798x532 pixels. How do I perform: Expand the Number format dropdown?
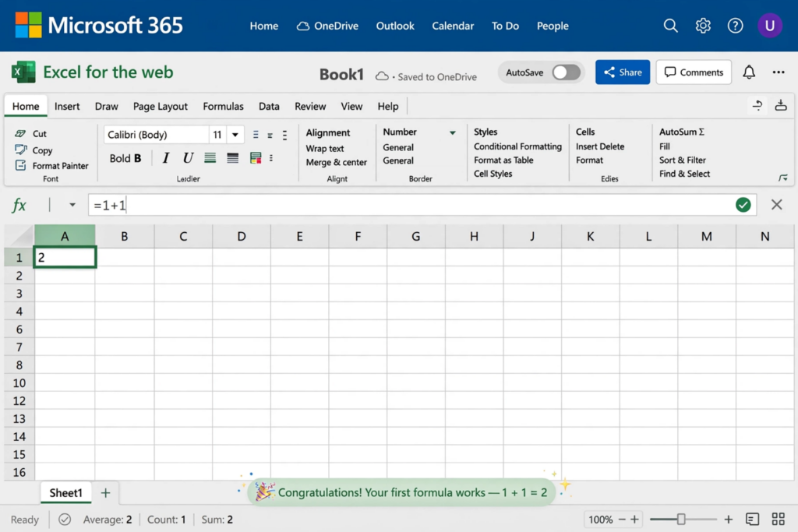[452, 132]
